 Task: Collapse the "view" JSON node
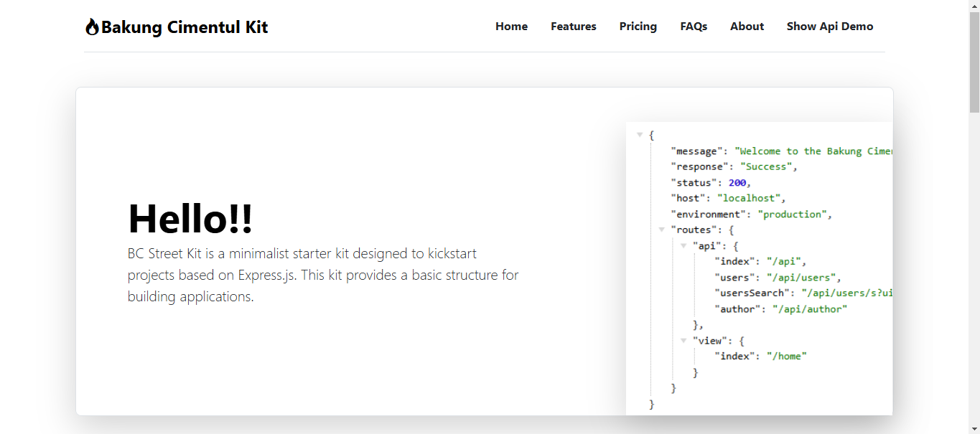(684, 340)
